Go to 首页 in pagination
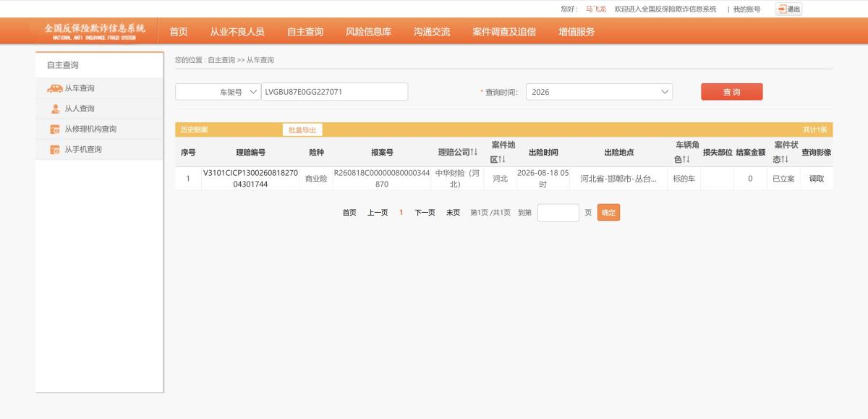The width and height of the screenshot is (868, 419). point(349,213)
